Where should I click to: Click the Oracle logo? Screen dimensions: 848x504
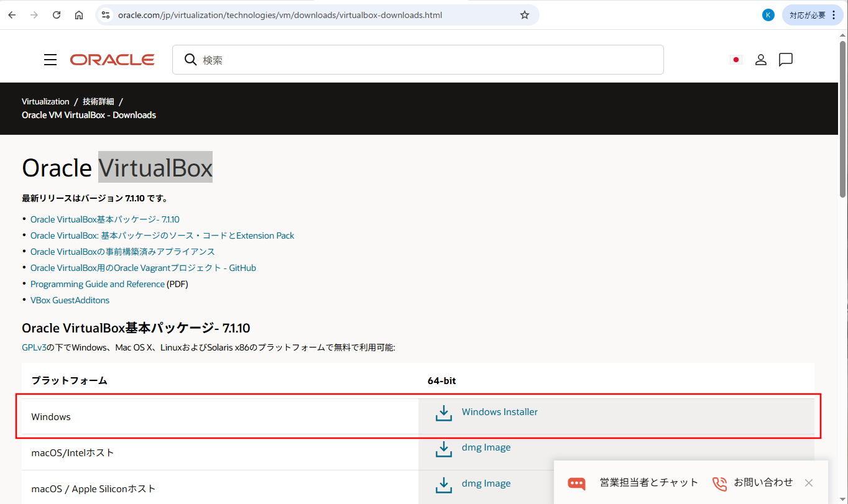coord(113,60)
